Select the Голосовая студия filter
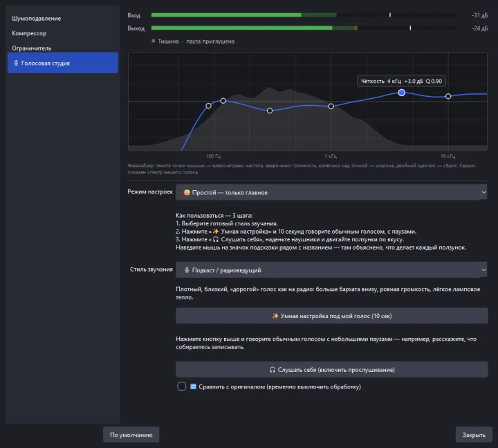Image resolution: width=498 pixels, height=448 pixels. tap(62, 63)
